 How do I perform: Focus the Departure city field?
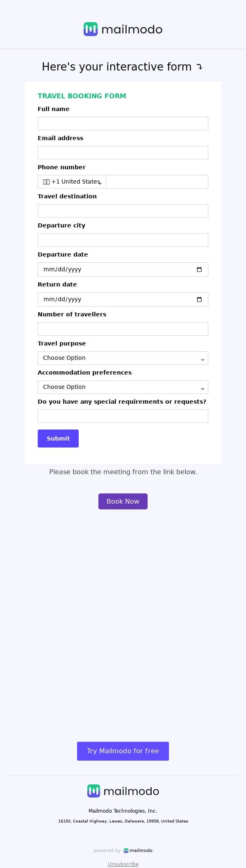coord(123,240)
